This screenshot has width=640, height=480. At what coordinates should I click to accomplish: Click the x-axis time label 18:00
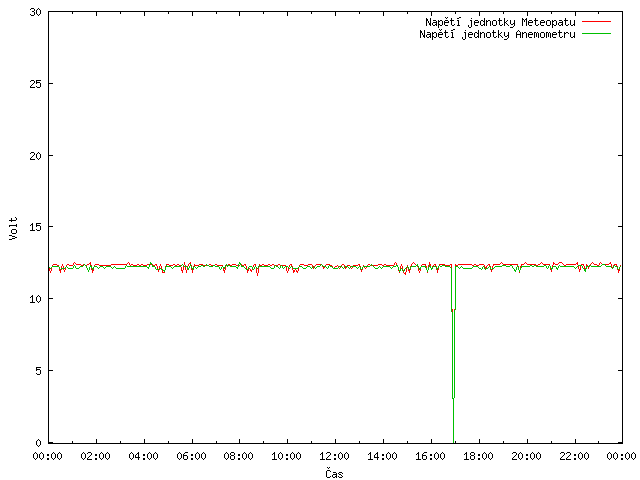click(x=478, y=456)
